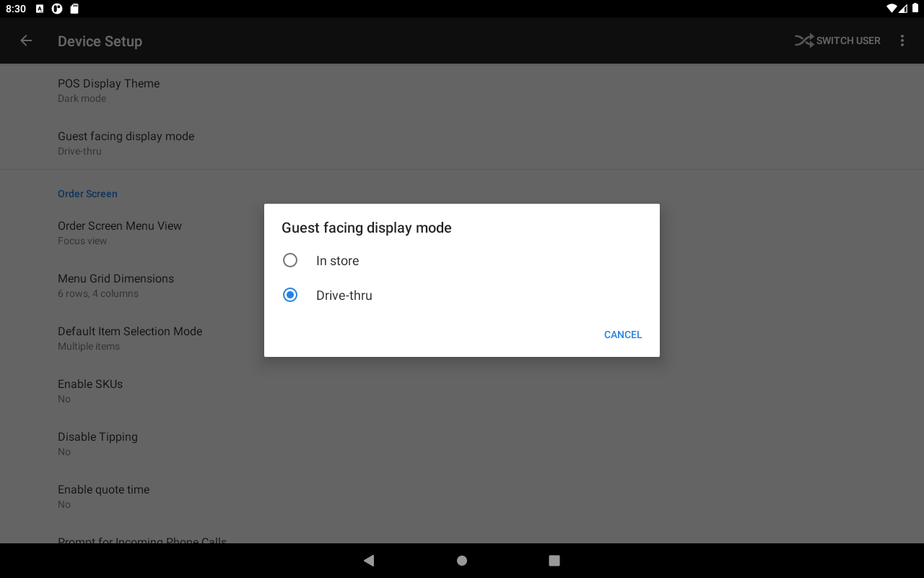Tap the filled Drive-thru option indicator
This screenshot has height=578, width=924.
(290, 295)
